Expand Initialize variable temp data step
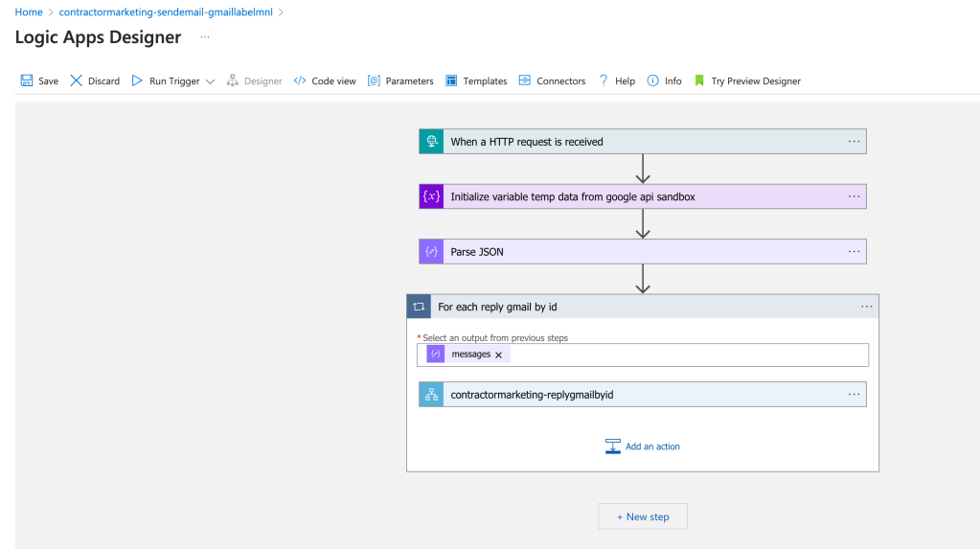 (643, 196)
